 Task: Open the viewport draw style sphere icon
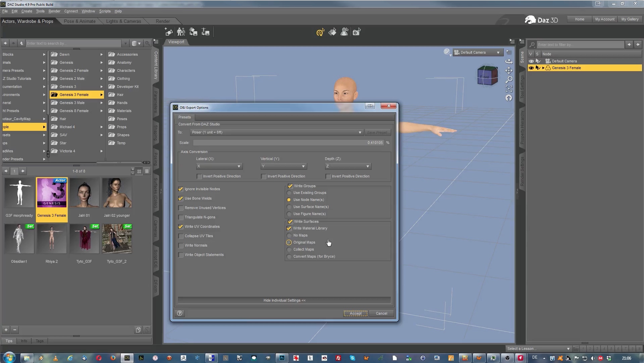click(x=447, y=52)
